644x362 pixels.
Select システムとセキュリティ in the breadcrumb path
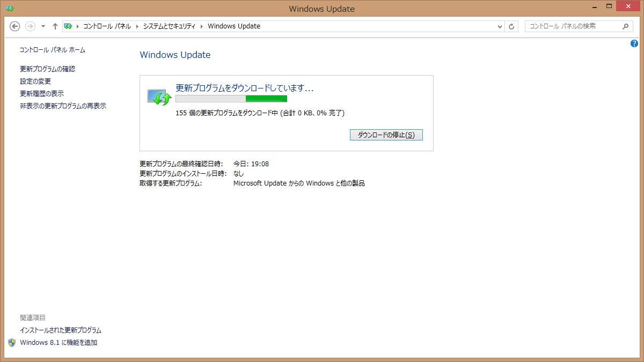tap(169, 26)
